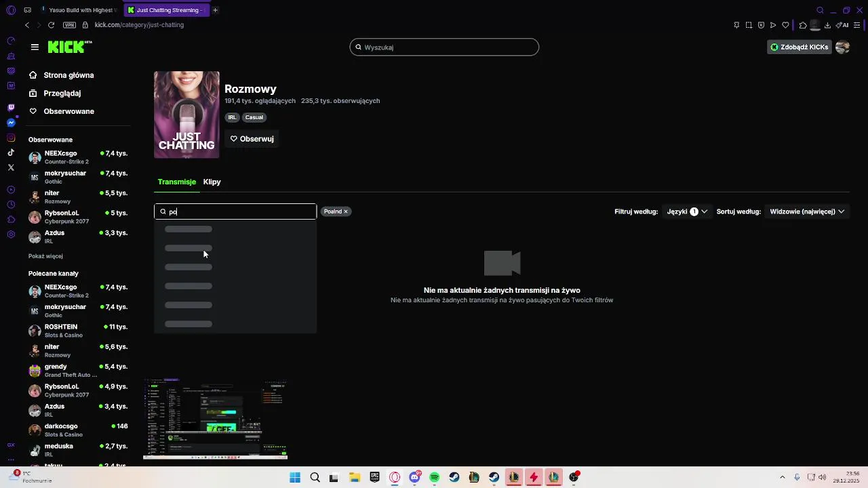Open a new browser tab
The width and height of the screenshot is (868, 488).
coord(215,10)
